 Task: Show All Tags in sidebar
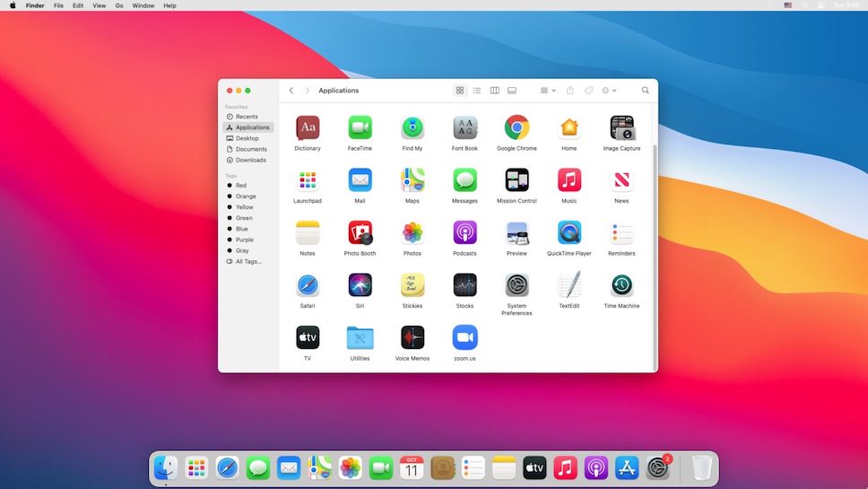[247, 261]
